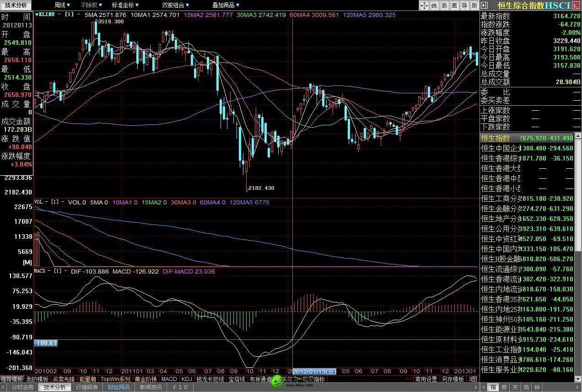Click the 刷 refresh toolbar icon
This screenshot has height=392, width=582.
tap(474, 5)
